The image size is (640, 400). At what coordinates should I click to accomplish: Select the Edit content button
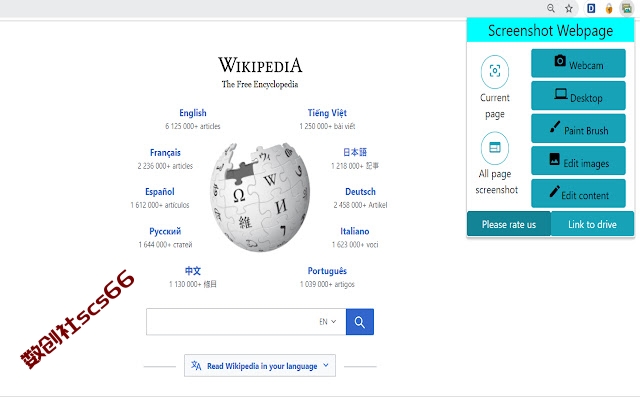578,193
